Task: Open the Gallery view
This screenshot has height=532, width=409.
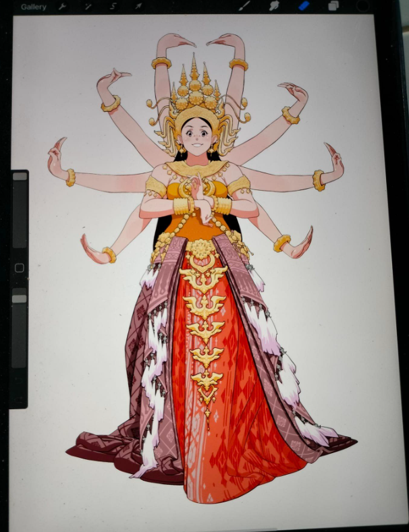Action: click(33, 7)
